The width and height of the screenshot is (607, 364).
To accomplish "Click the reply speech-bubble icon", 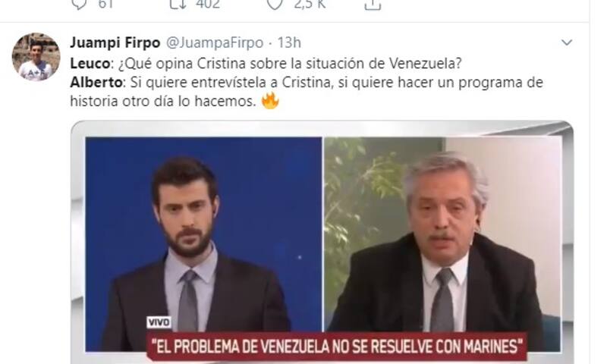I will click(80, 5).
